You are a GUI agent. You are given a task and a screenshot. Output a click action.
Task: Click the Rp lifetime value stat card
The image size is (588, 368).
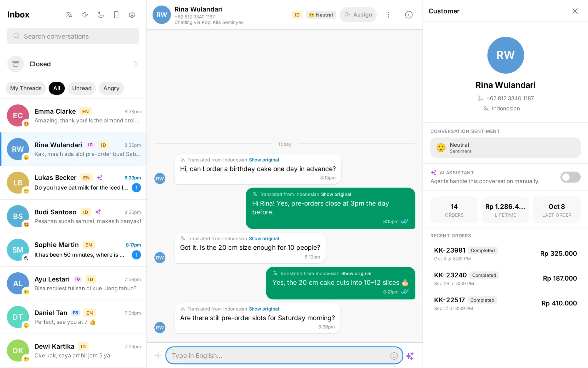pos(505,210)
